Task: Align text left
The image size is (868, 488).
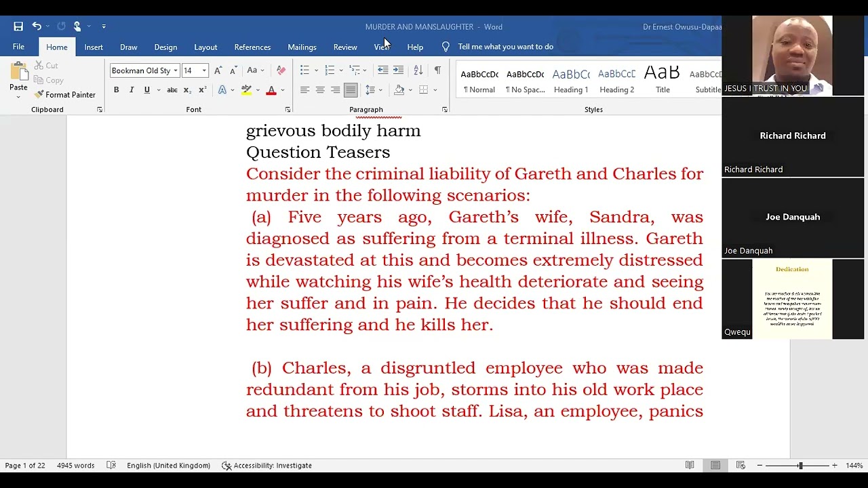Action: (x=304, y=90)
